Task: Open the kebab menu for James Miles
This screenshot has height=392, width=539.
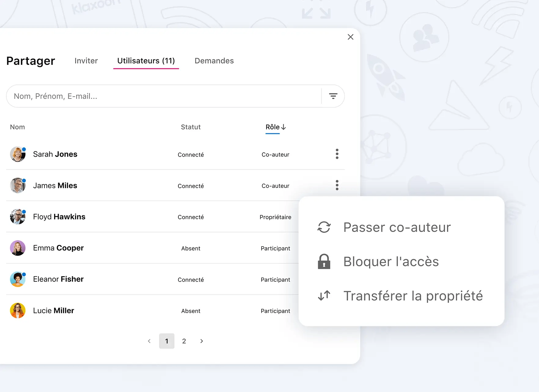Action: [x=337, y=185]
